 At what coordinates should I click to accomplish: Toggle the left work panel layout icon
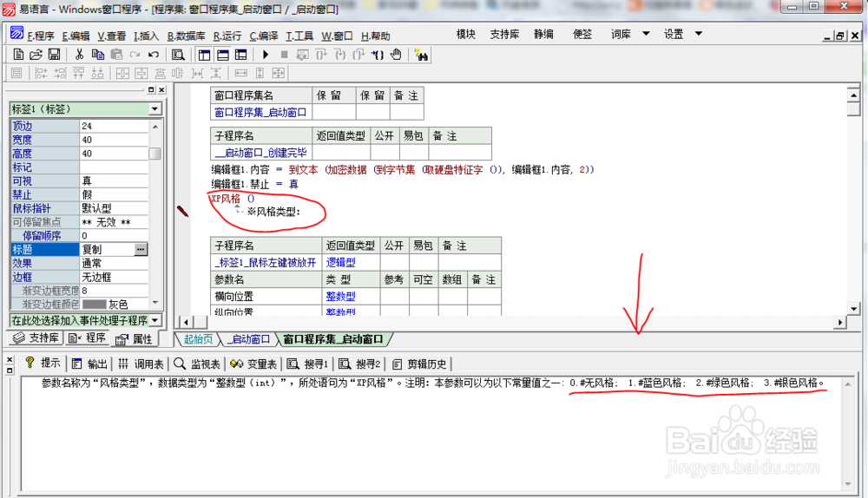point(204,55)
